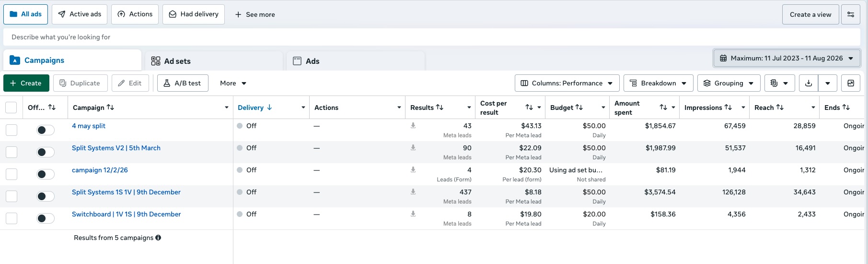Toggle on Switchboard 1V 1S campaign
Screen dimensions: 868x264
point(46,218)
